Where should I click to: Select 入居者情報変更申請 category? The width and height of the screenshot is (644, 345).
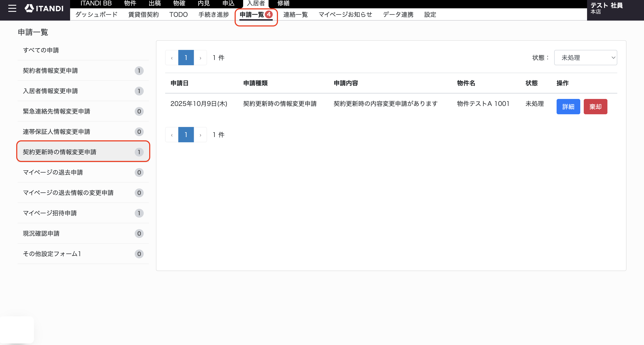coord(83,91)
